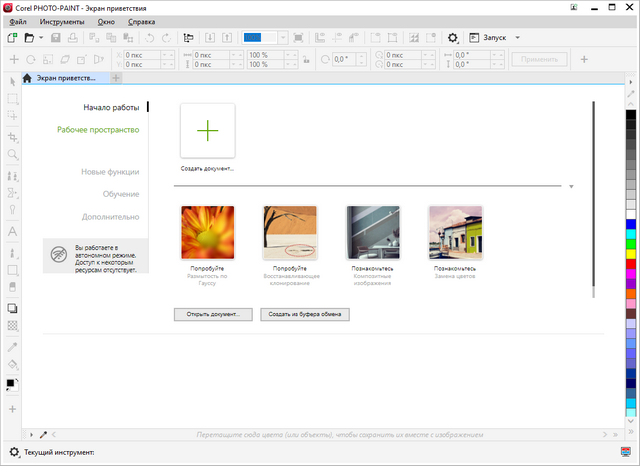Select the Eyedropper tool in toolbox

point(13,345)
